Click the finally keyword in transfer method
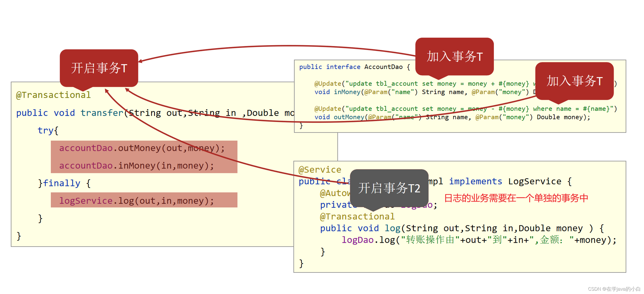Screen dimensions: 644x294 click(x=61, y=183)
